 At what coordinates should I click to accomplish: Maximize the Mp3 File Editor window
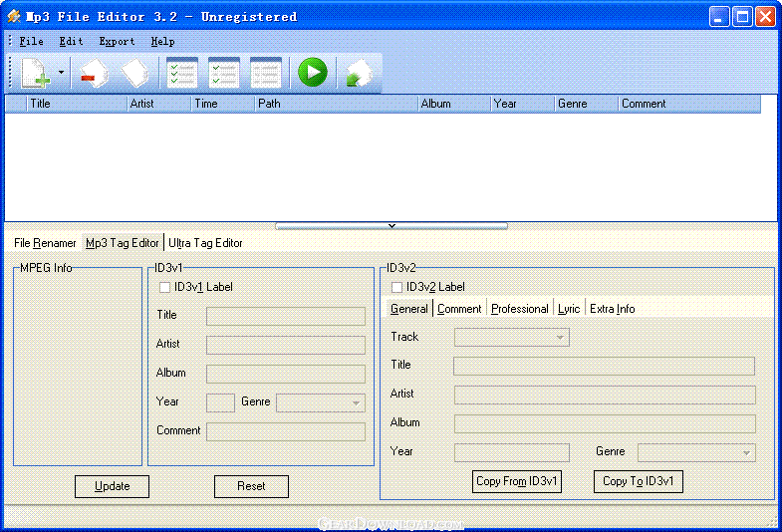742,17
